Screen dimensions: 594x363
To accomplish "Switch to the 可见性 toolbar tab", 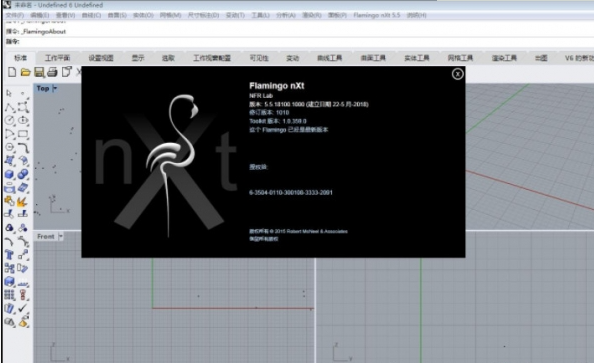I will [259, 58].
